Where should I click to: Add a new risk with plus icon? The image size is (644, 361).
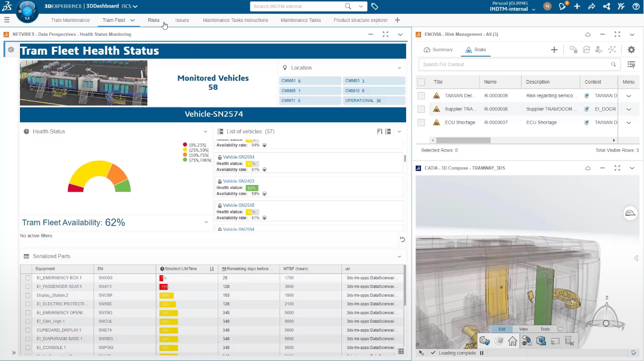pos(554,50)
